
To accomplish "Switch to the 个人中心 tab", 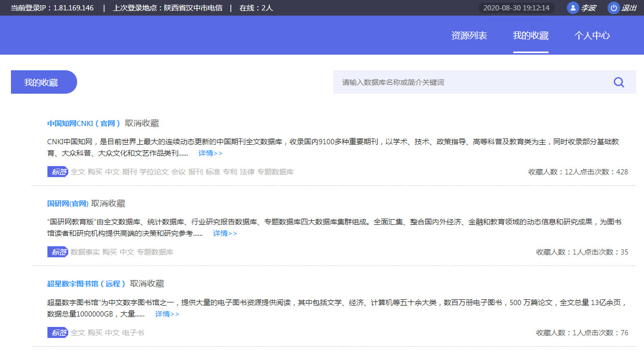I will 592,35.
